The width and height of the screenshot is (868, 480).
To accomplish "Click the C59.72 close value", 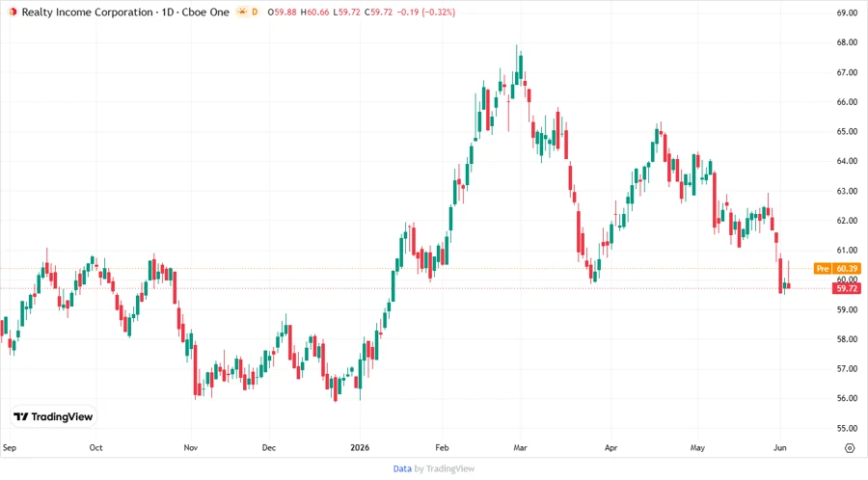I will click(378, 13).
